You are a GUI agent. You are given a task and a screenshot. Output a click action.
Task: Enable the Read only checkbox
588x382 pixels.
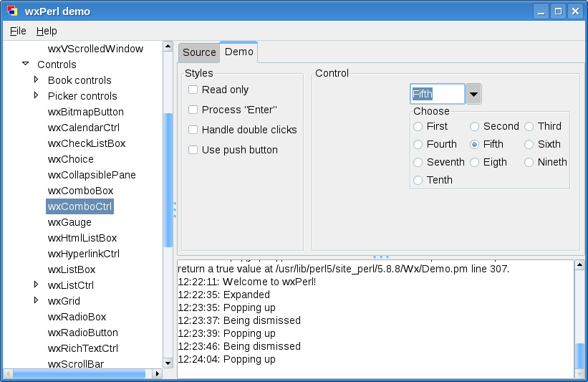pos(193,90)
